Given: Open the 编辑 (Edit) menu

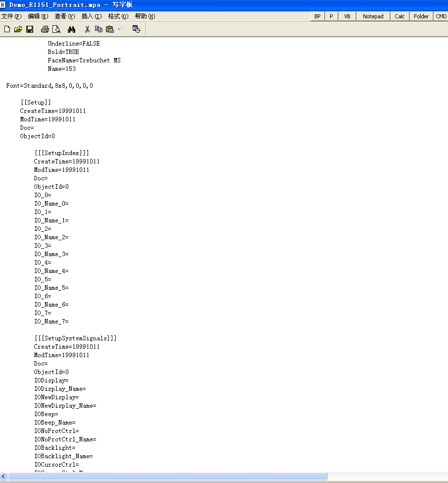Looking at the screenshot, I should coord(38,16).
